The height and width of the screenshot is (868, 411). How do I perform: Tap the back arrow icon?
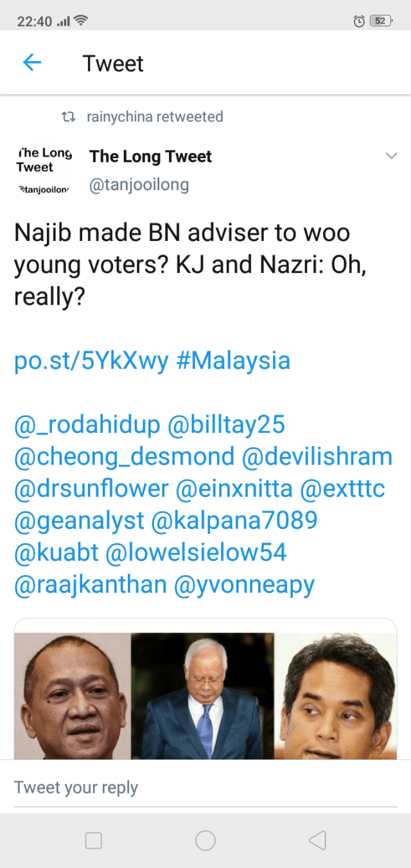tap(31, 62)
